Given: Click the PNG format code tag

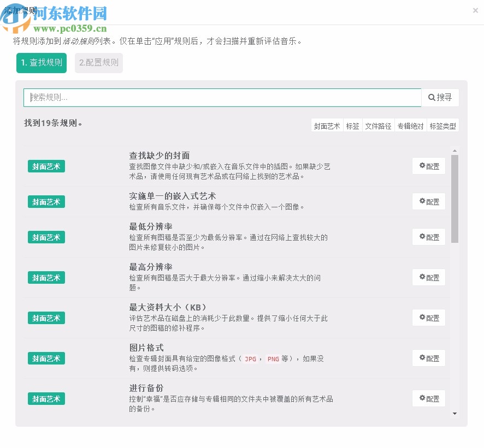Looking at the screenshot, I should (x=273, y=359).
